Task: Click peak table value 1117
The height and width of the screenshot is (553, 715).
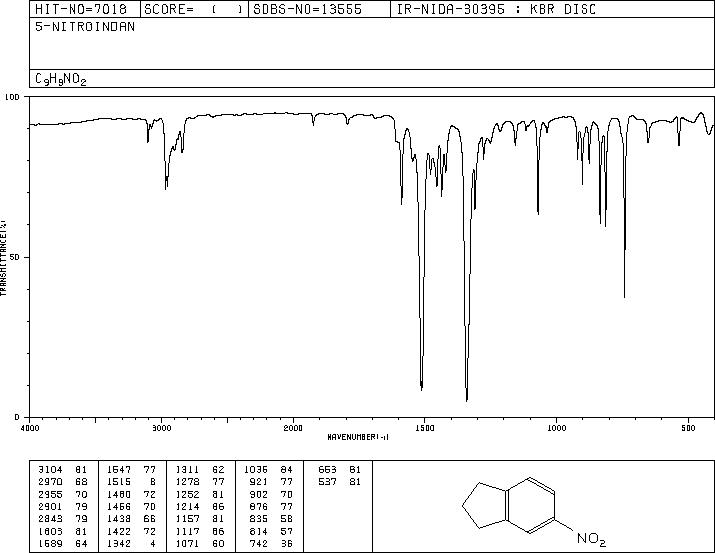Action: tap(187, 532)
